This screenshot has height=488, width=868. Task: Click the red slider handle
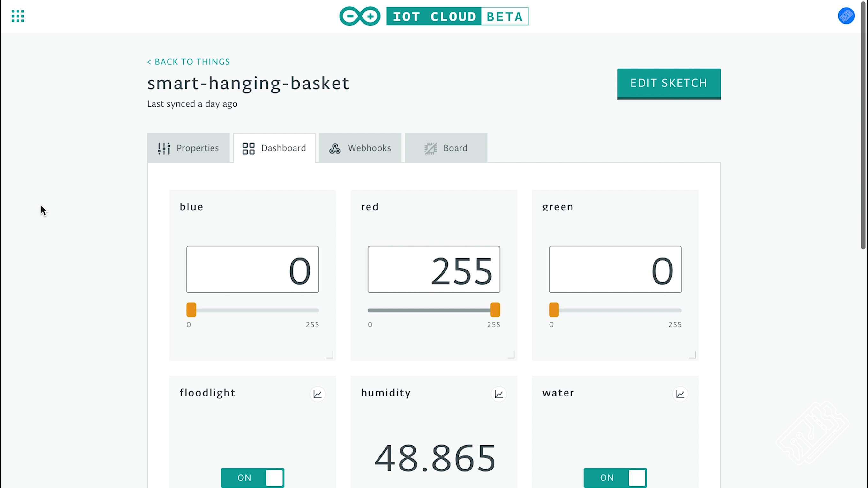tap(495, 310)
